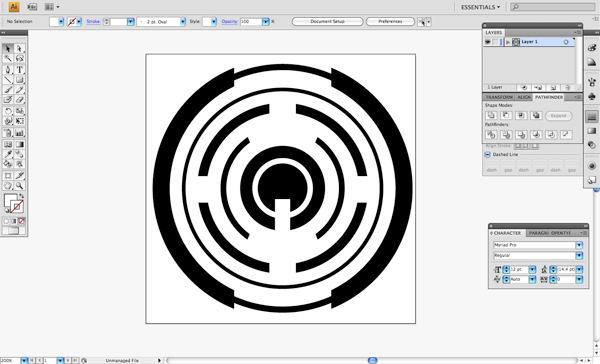Select the Paintbrush tool
This screenshot has width=600, height=364.
click(x=8, y=90)
